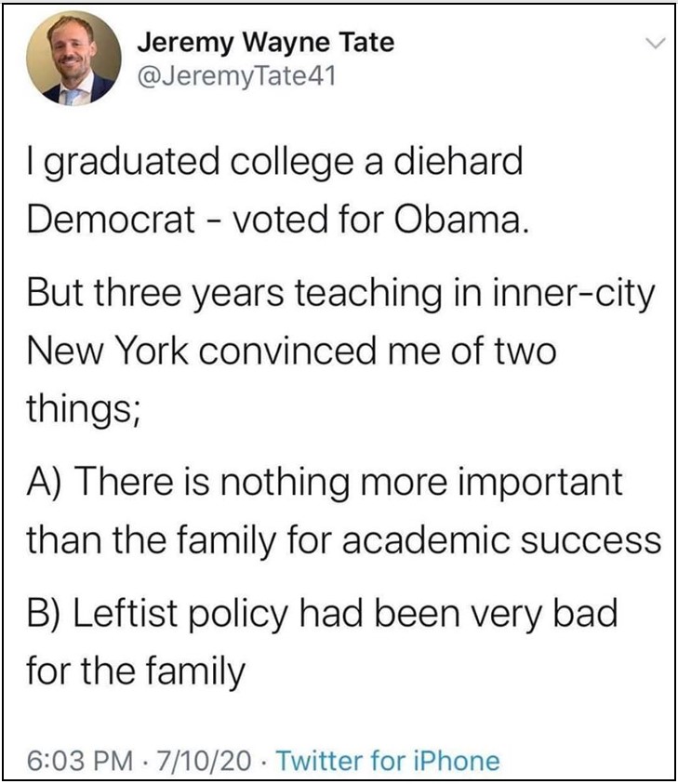
Task: Click the line 'I graduated college a diehard'
Action: coord(274,163)
